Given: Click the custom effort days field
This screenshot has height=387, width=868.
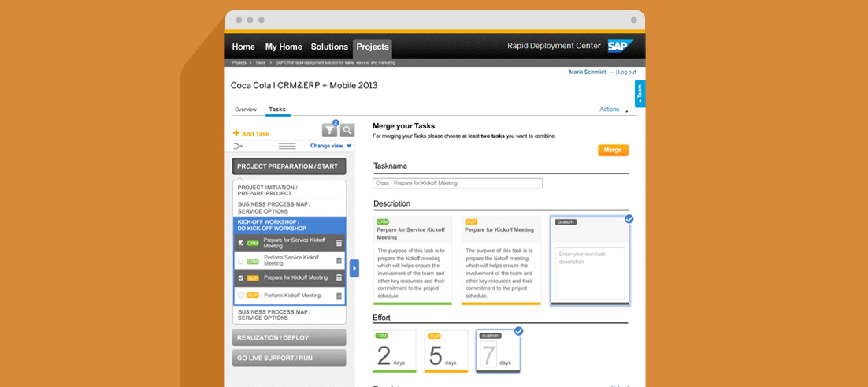Looking at the screenshot, I should click(x=488, y=356).
